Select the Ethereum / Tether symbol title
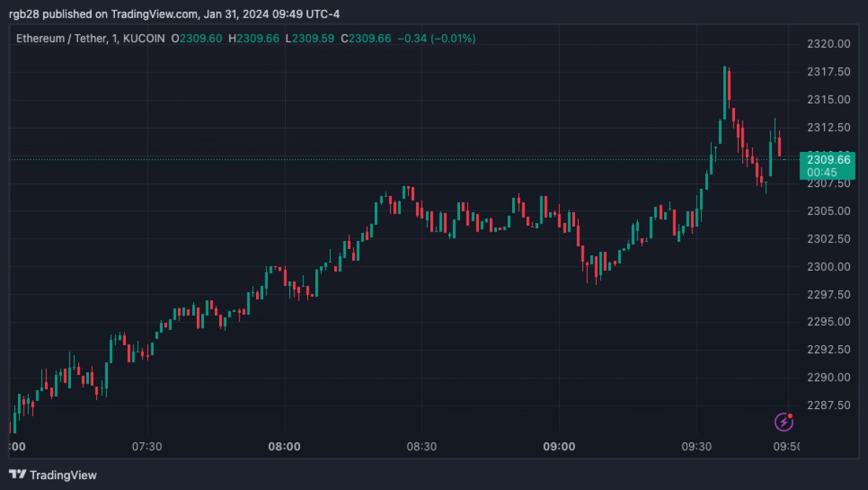This screenshot has height=490, width=868. coord(64,38)
